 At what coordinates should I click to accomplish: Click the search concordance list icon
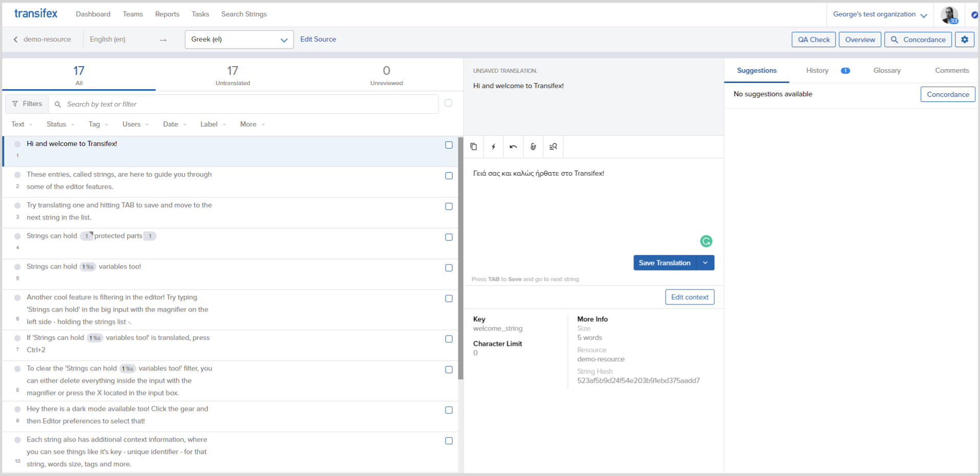[553, 147]
